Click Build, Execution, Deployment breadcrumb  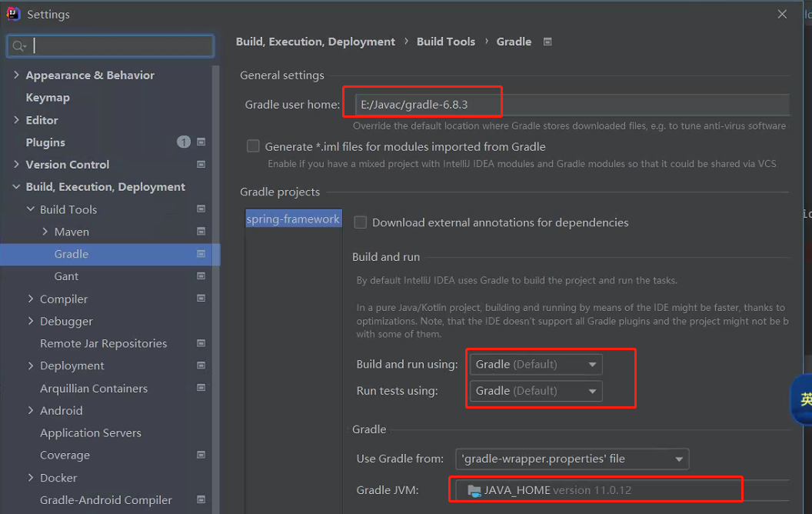pos(315,42)
